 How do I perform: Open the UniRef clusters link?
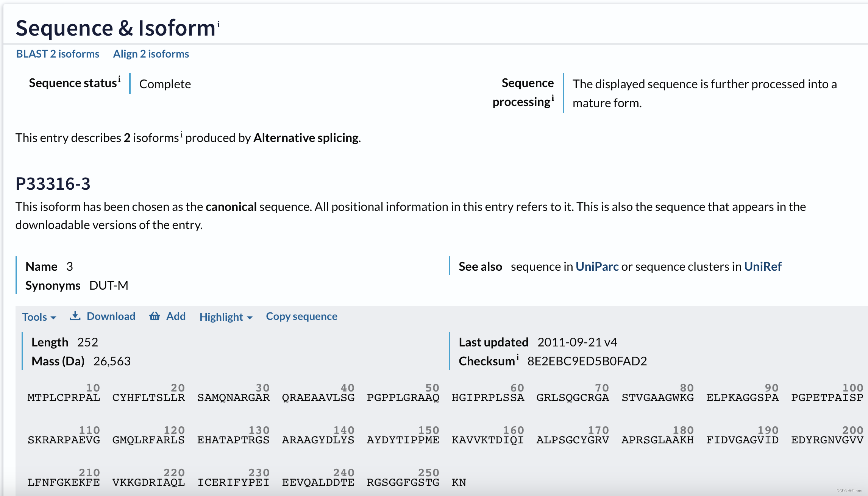(x=763, y=267)
